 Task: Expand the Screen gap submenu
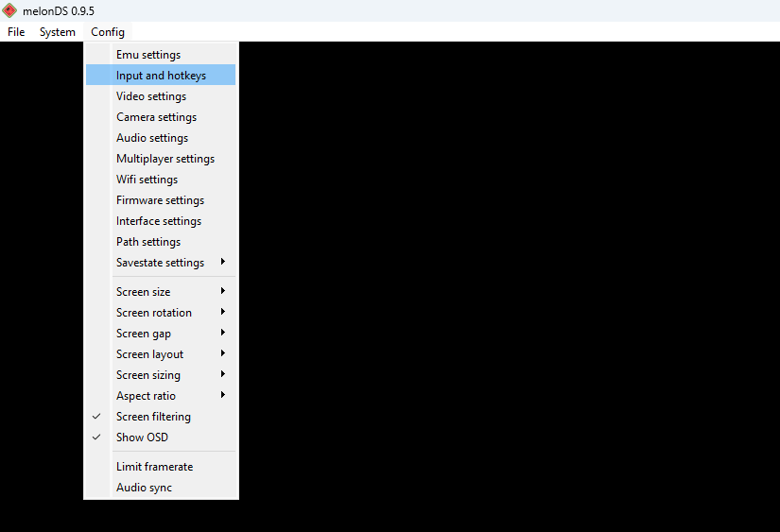pyautogui.click(x=144, y=334)
